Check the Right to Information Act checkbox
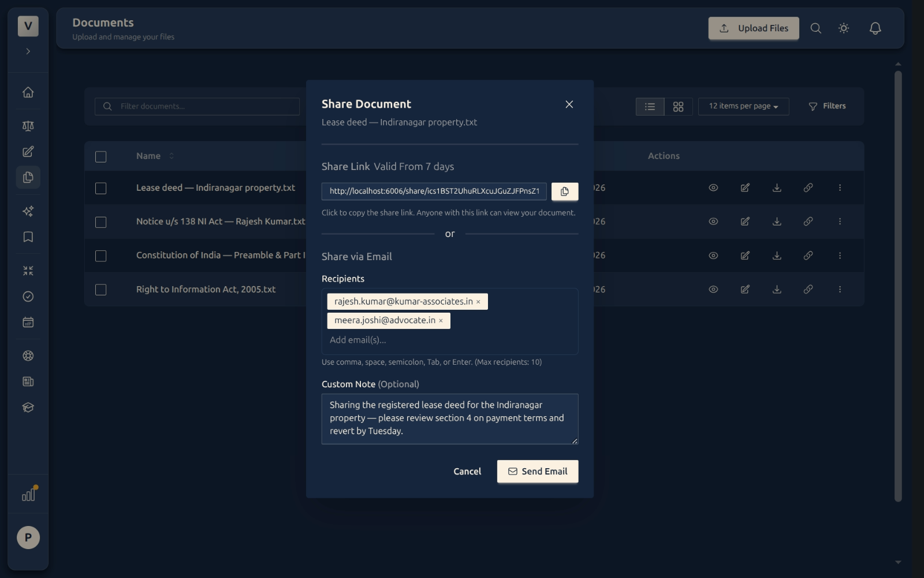 (x=100, y=290)
